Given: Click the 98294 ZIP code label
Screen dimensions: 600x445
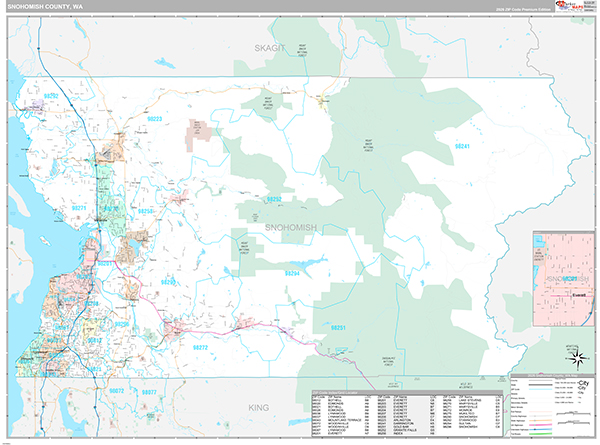Looking at the screenshot, I should coord(292,273).
